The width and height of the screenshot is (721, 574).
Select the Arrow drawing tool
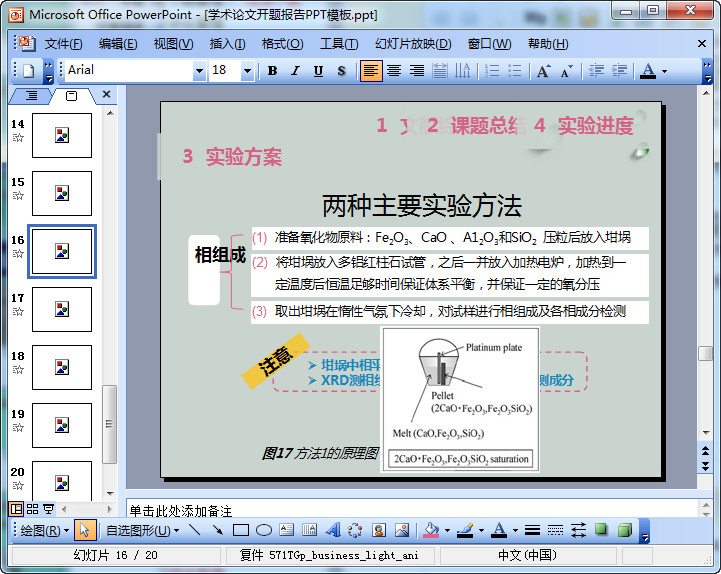218,530
